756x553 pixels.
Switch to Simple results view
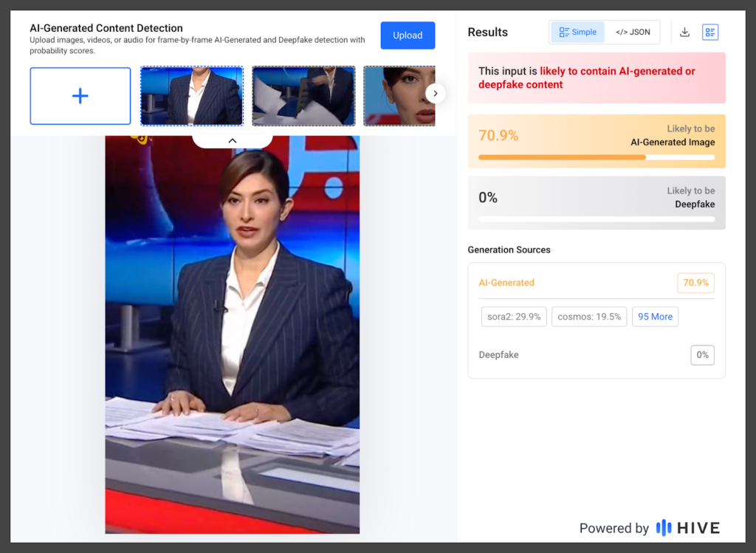tap(577, 32)
